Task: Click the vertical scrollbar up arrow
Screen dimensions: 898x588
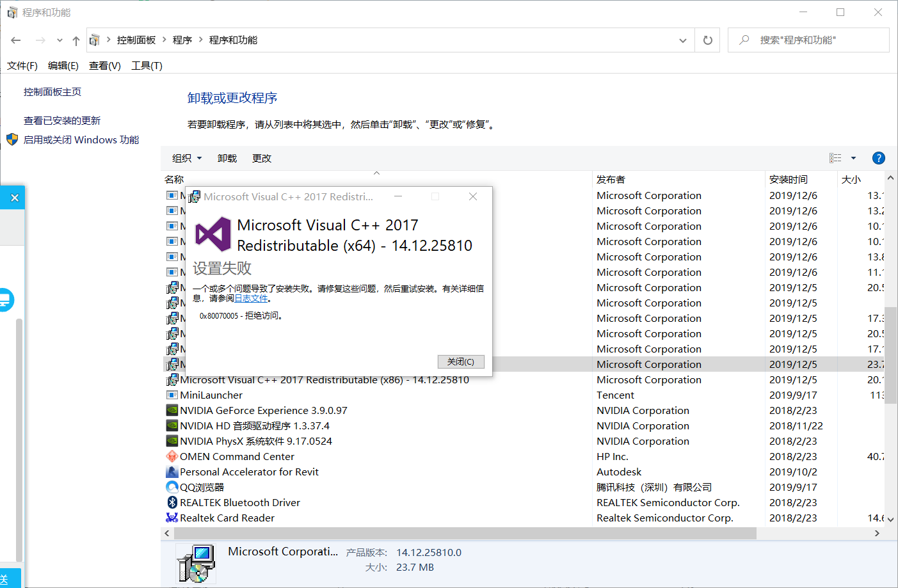Action: coord(890,179)
